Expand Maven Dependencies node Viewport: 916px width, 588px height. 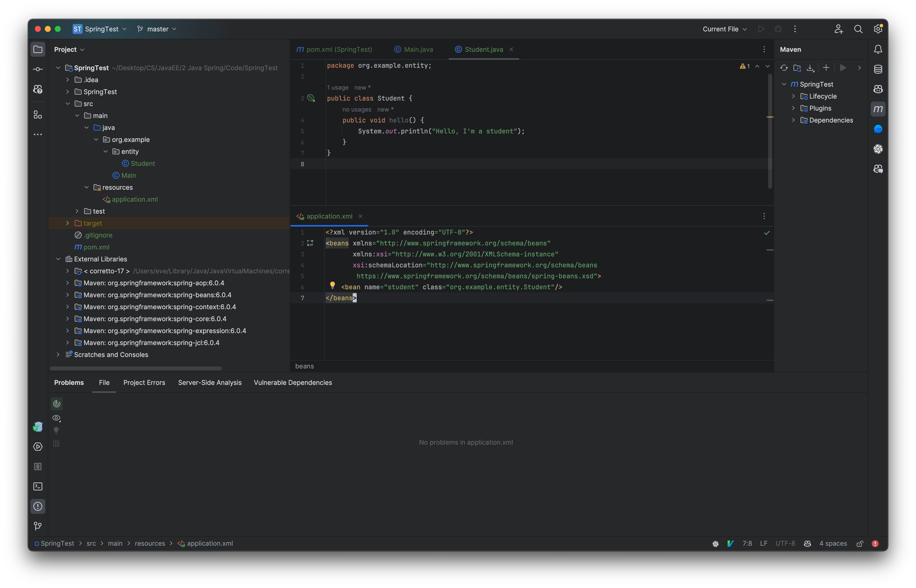[794, 120]
